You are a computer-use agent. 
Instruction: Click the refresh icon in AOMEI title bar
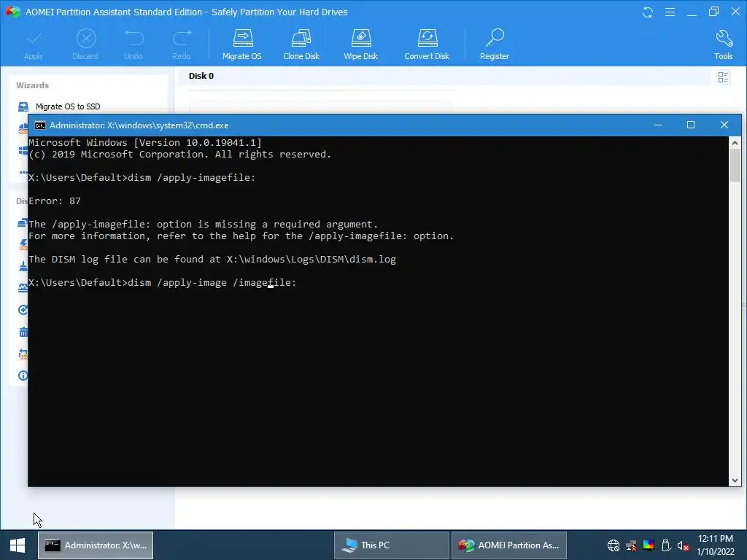coord(648,12)
